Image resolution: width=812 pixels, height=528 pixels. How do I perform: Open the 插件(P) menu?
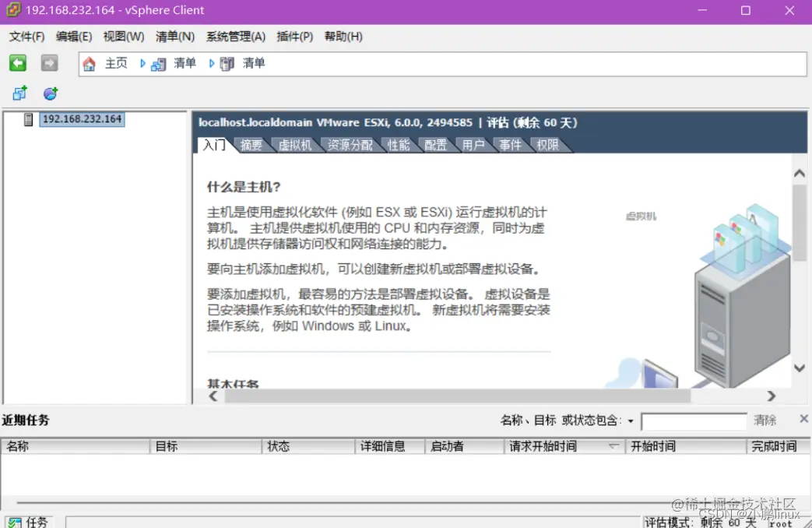point(294,37)
